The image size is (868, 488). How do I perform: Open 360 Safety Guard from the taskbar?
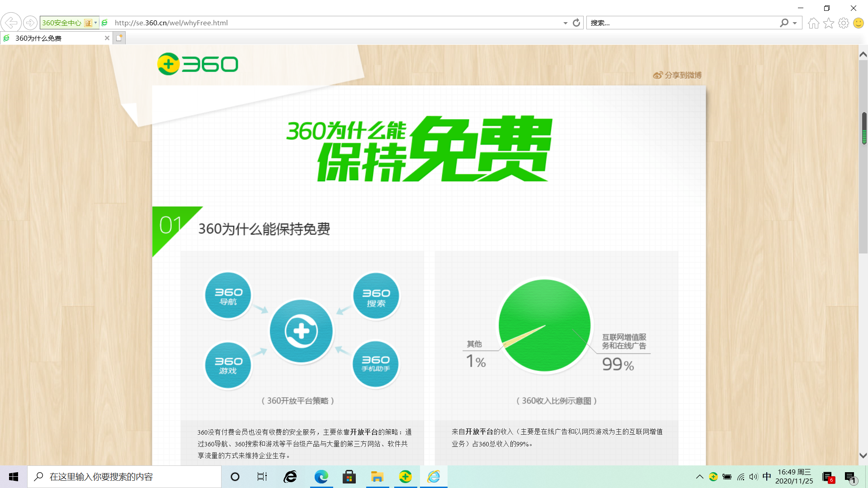click(406, 477)
